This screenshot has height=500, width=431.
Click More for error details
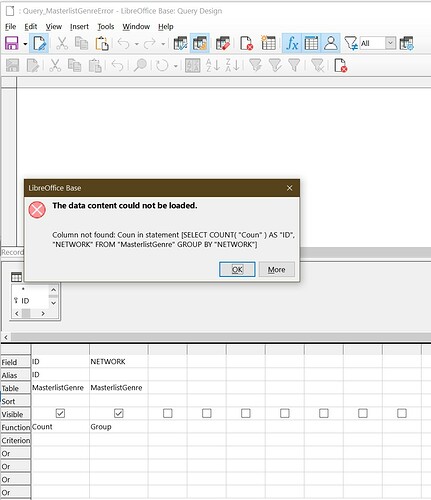click(276, 269)
